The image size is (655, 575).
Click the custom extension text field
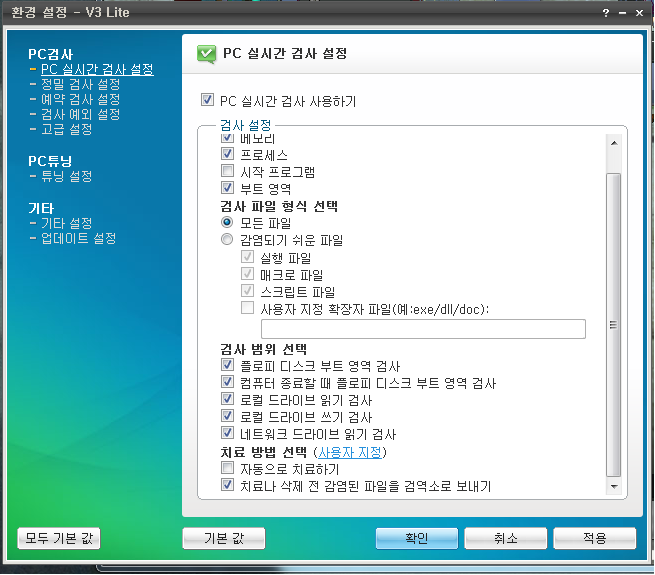423,329
